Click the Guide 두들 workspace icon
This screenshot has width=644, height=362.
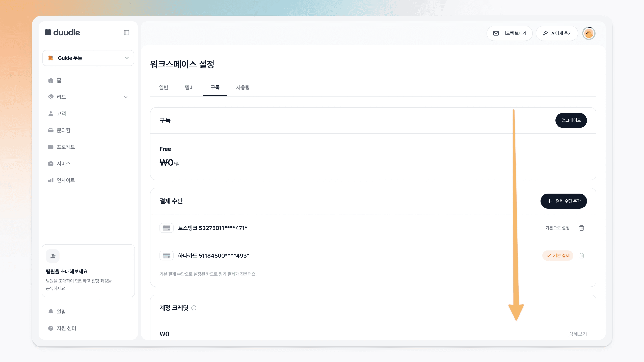51,58
